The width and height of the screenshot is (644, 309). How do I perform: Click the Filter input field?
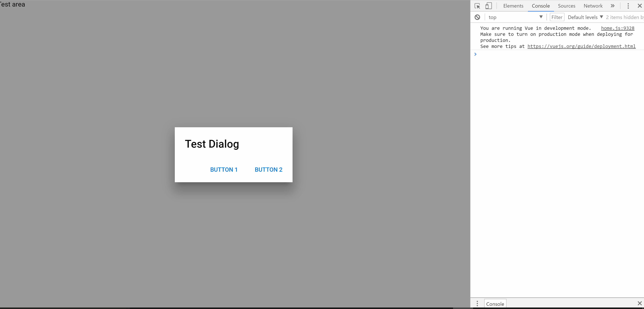[557, 17]
